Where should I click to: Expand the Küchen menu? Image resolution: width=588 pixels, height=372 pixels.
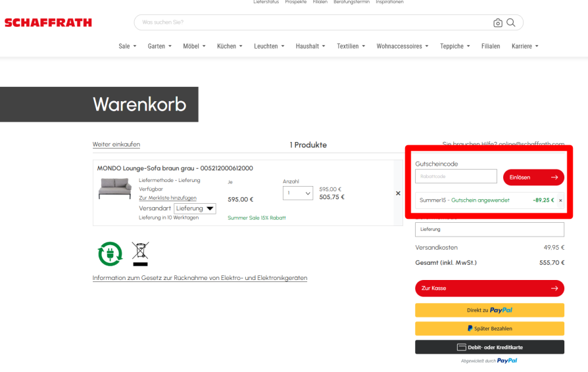point(230,47)
